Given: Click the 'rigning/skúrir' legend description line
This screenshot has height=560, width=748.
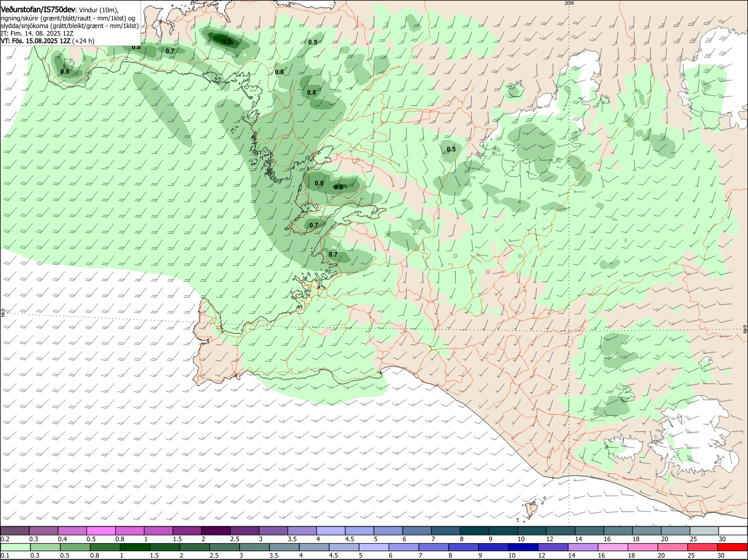Looking at the screenshot, I should [67, 18].
